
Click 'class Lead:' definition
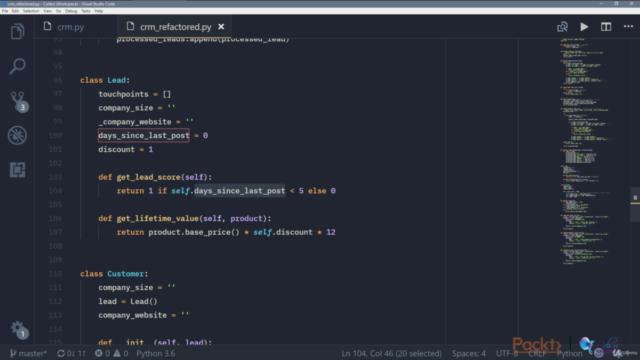(x=105, y=80)
